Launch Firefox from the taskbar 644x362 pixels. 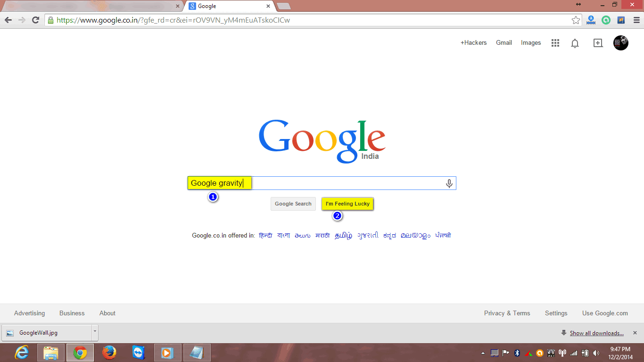109,353
